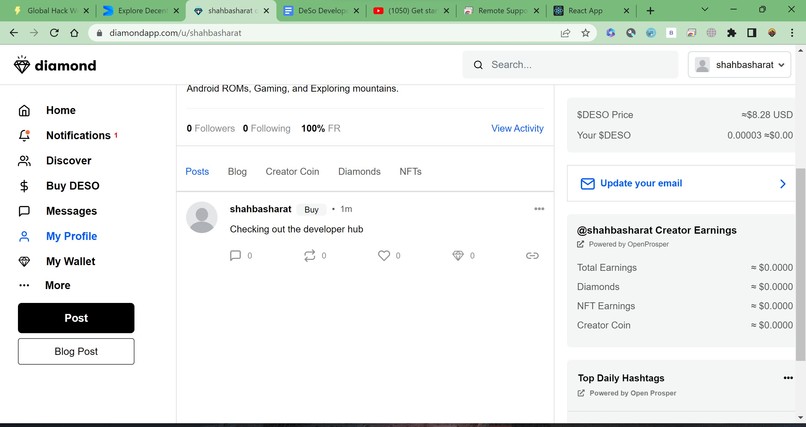
Task: Click the Blog Post button
Action: pos(76,351)
